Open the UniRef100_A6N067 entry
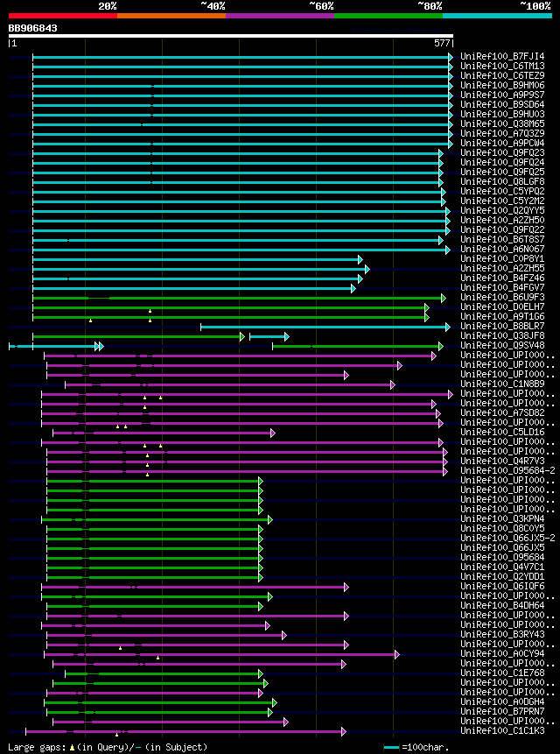The width and height of the screenshot is (560, 754). tap(502, 249)
